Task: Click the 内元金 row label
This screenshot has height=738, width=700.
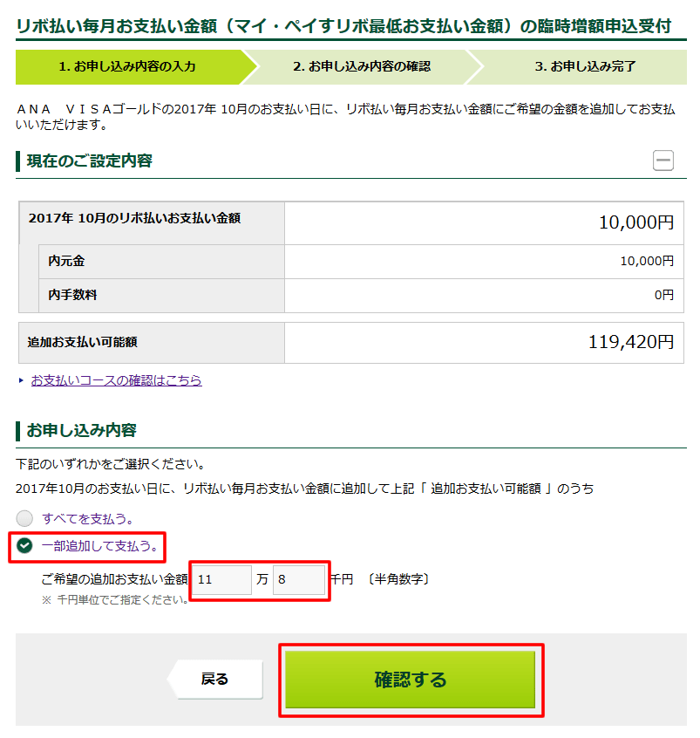Action: (x=66, y=261)
